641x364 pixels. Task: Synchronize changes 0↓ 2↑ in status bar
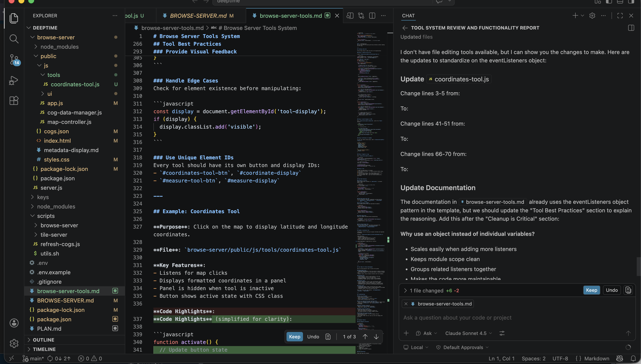click(x=59, y=358)
